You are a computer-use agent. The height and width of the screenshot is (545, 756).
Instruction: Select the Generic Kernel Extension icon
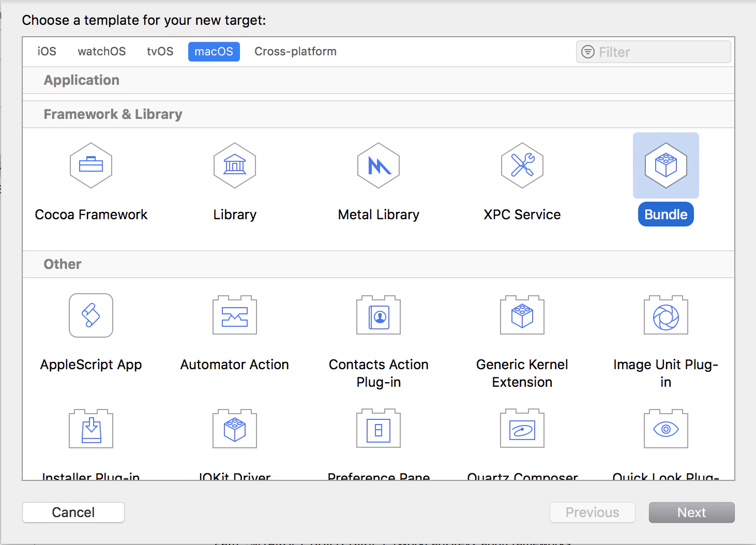point(522,315)
